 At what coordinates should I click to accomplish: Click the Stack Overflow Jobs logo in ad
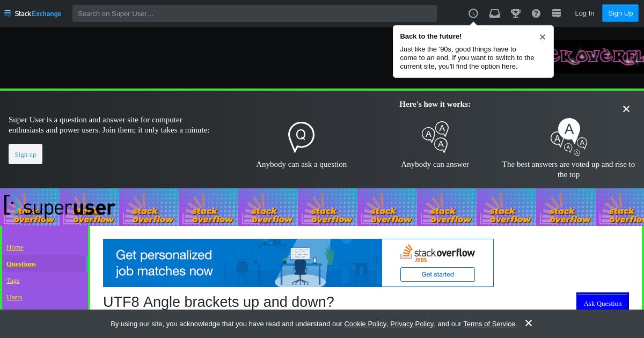(x=437, y=253)
